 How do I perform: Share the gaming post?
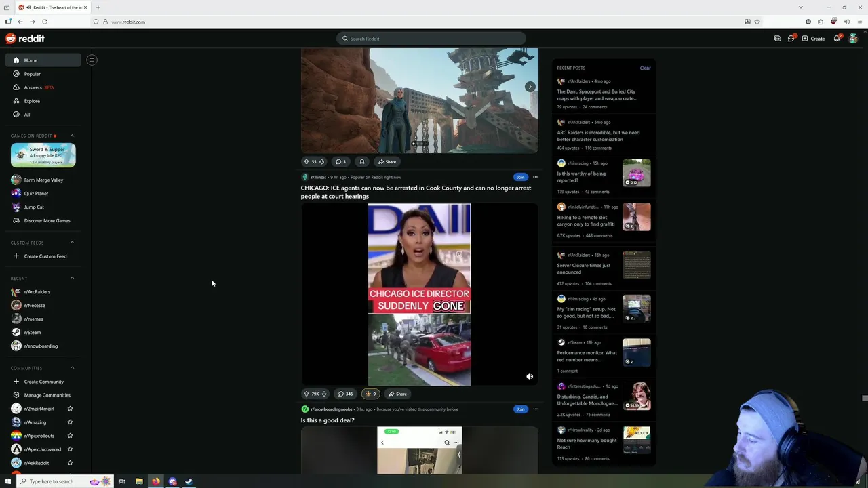pyautogui.click(x=387, y=162)
